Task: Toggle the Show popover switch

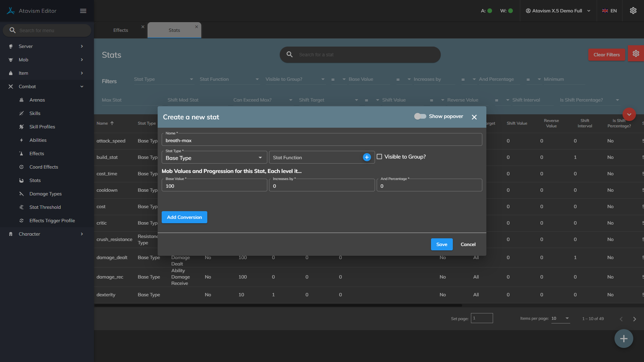Action: [x=420, y=116]
